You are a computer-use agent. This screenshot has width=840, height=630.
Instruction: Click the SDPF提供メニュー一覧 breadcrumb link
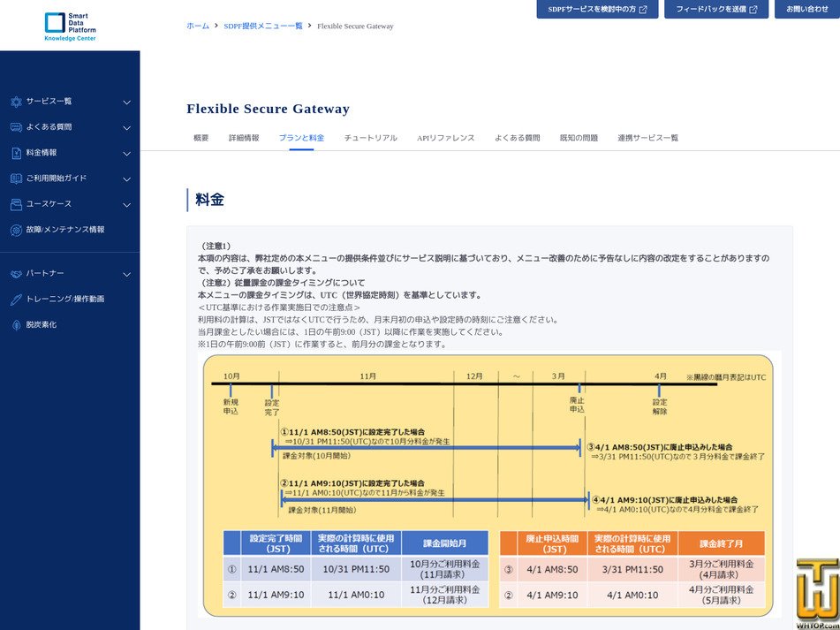click(x=263, y=26)
